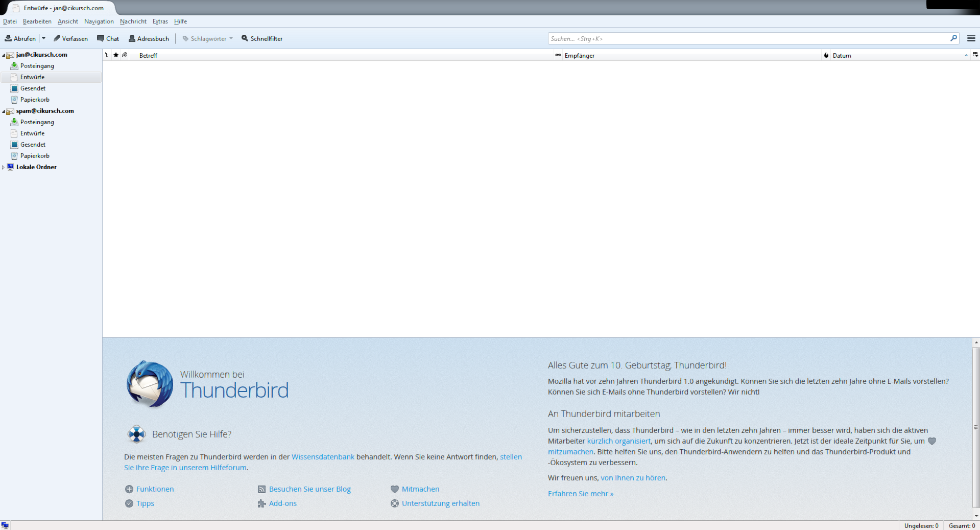Compose a new message with Verfassen
This screenshot has height=530, width=980.
tap(71, 38)
